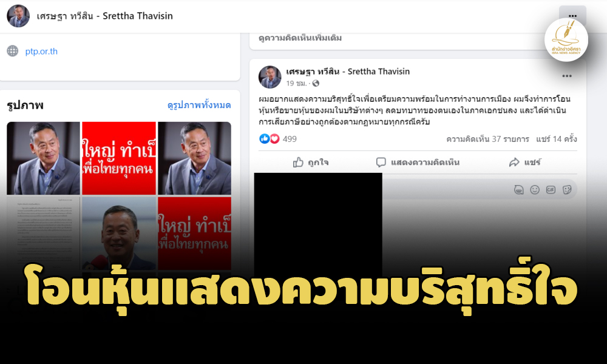607x364 pixels.
Task: Click the 19 ชม. post timestamp
Action: click(x=296, y=84)
